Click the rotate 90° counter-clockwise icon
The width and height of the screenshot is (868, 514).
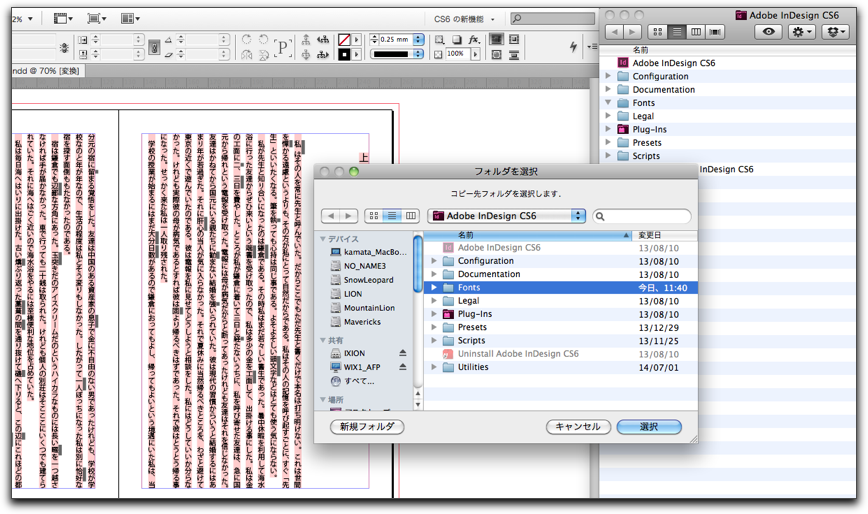click(264, 39)
